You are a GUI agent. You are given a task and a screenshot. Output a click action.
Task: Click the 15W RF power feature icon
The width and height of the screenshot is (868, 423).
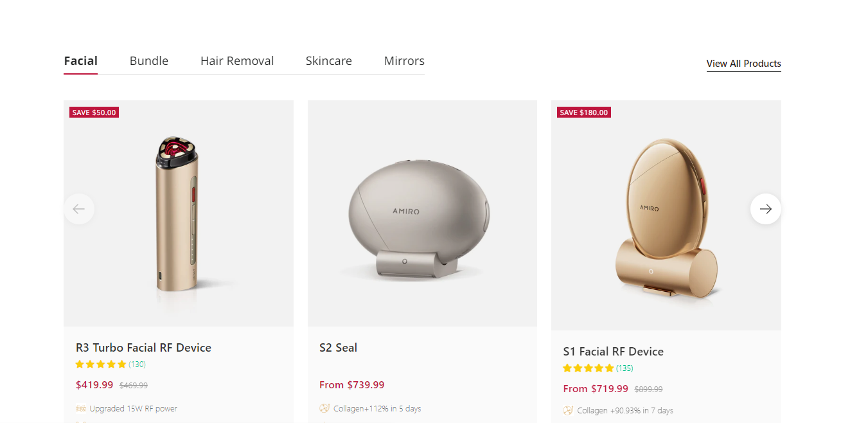81,409
